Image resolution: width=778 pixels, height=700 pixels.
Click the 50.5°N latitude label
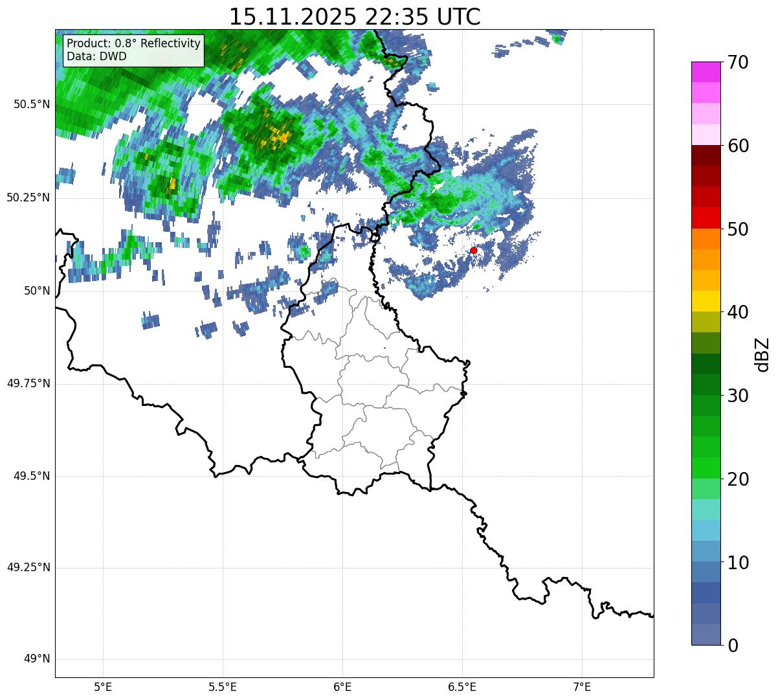[32, 104]
